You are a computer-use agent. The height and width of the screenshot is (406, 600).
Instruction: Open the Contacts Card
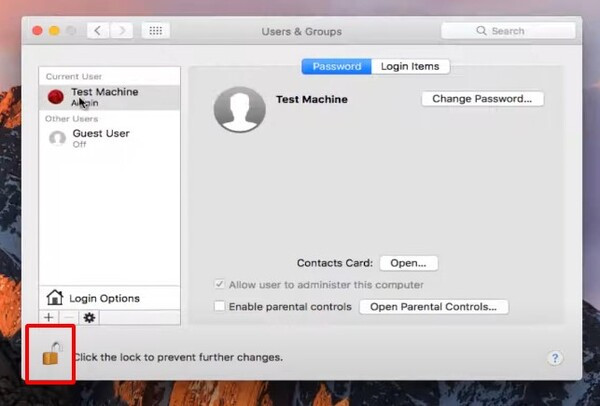click(408, 263)
